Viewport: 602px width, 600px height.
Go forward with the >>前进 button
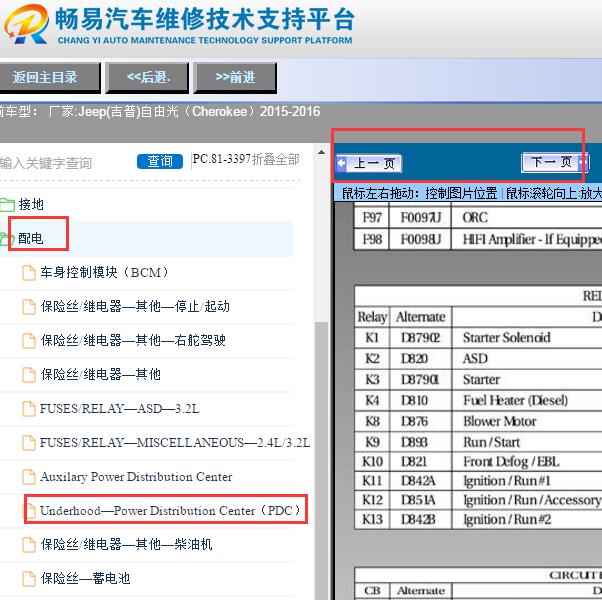[x=235, y=78]
